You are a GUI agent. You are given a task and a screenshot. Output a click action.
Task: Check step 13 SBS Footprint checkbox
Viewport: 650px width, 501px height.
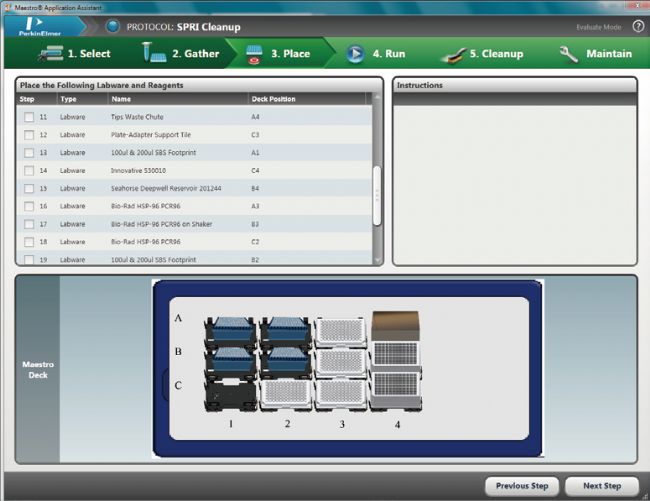[x=29, y=153]
